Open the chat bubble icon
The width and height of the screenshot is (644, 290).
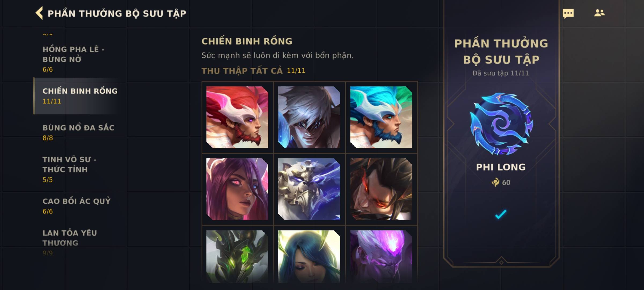[568, 13]
